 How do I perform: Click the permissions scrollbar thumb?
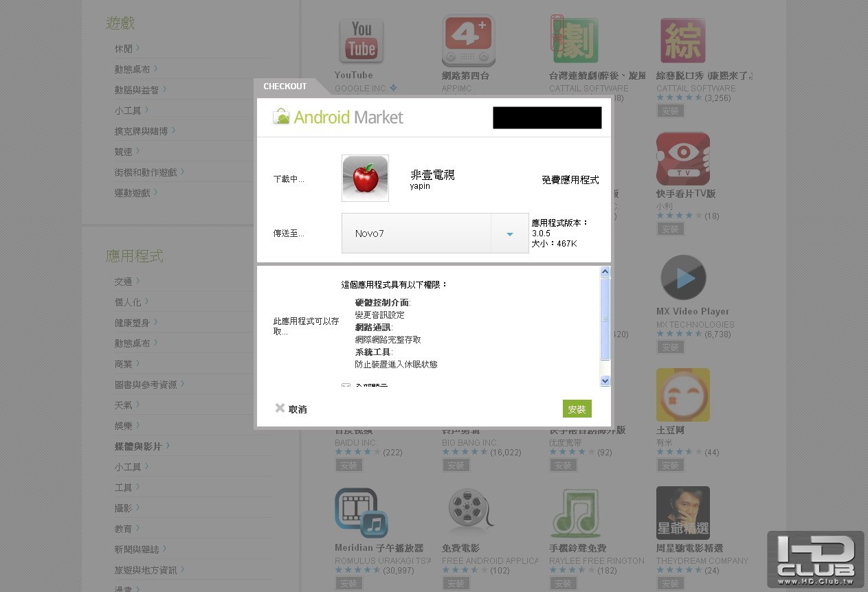click(605, 319)
